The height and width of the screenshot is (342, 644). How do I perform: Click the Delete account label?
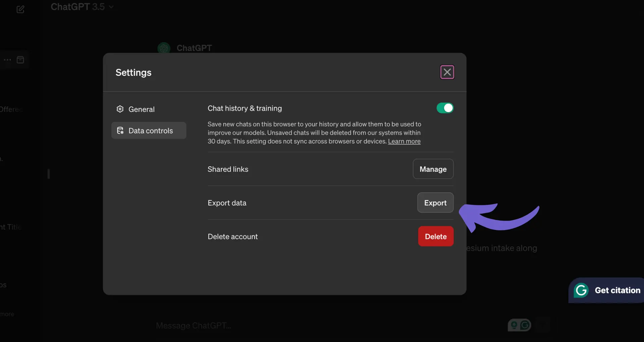point(233,237)
